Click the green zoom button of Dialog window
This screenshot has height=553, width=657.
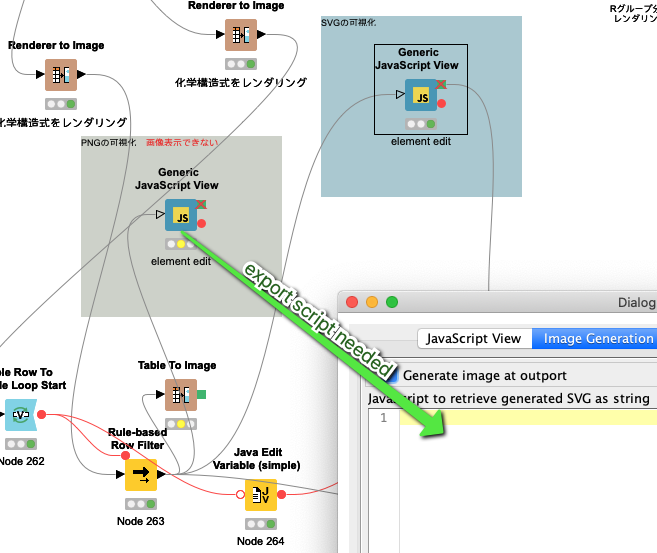coord(392,302)
